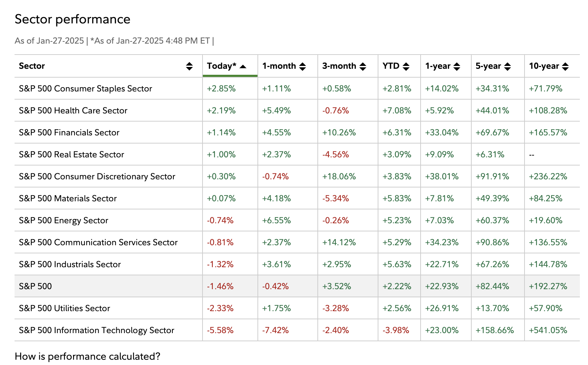Click S&P 500 Information Technology Sector

point(96,330)
